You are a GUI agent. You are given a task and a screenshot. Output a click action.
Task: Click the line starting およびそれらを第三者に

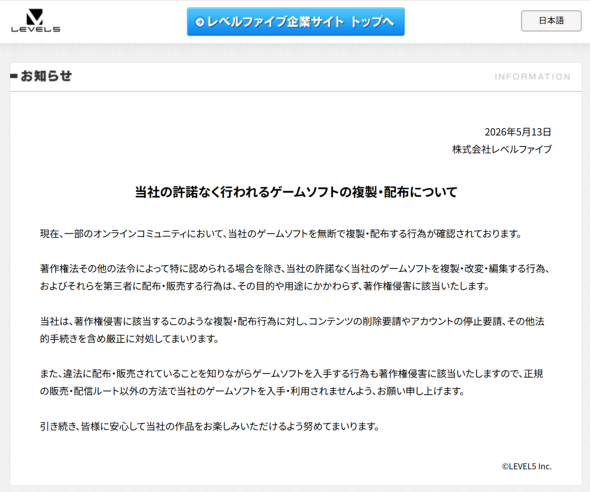tap(265, 286)
